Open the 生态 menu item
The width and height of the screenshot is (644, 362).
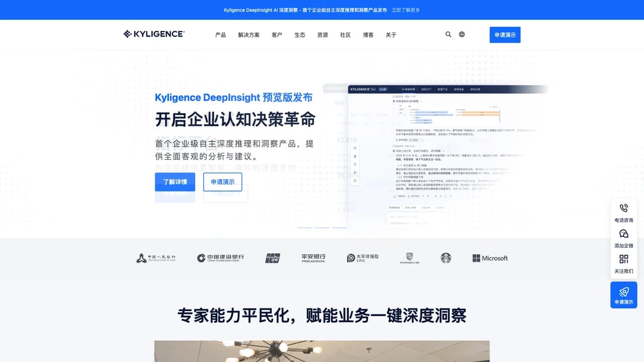point(300,35)
